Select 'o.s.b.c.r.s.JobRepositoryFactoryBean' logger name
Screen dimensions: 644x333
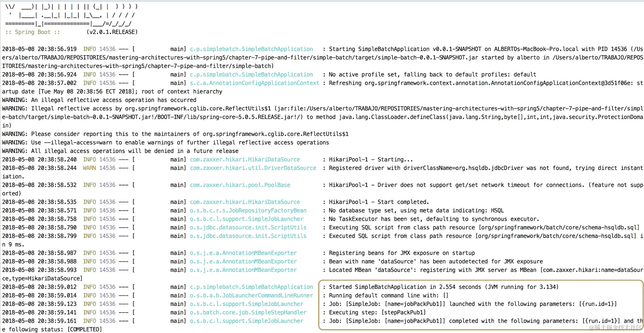(x=248, y=211)
